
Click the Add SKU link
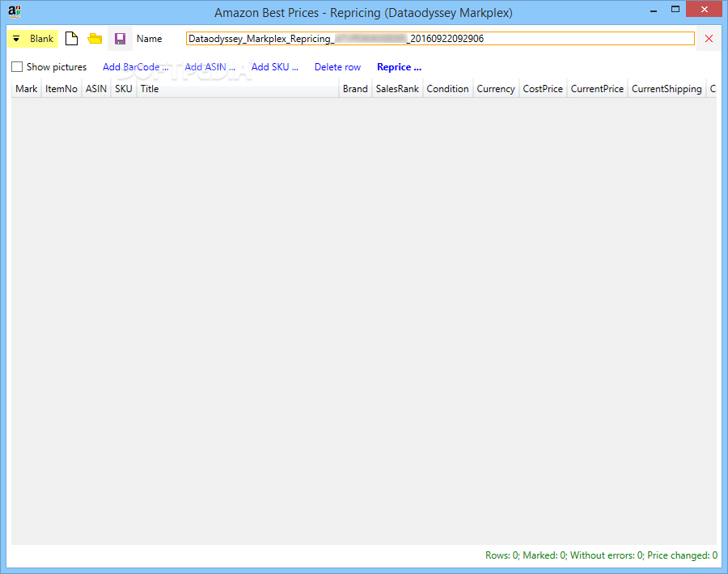pos(275,67)
